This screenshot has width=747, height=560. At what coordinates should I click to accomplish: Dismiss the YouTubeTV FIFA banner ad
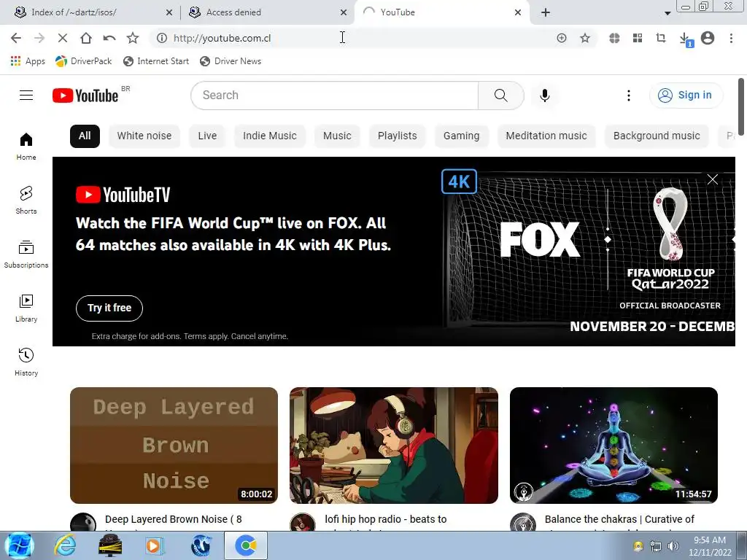712,179
